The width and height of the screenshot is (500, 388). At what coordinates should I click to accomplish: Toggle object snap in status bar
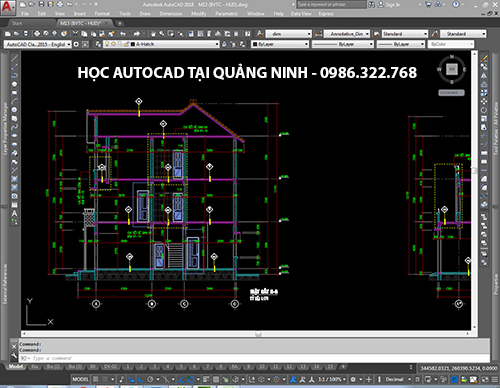coord(191,379)
